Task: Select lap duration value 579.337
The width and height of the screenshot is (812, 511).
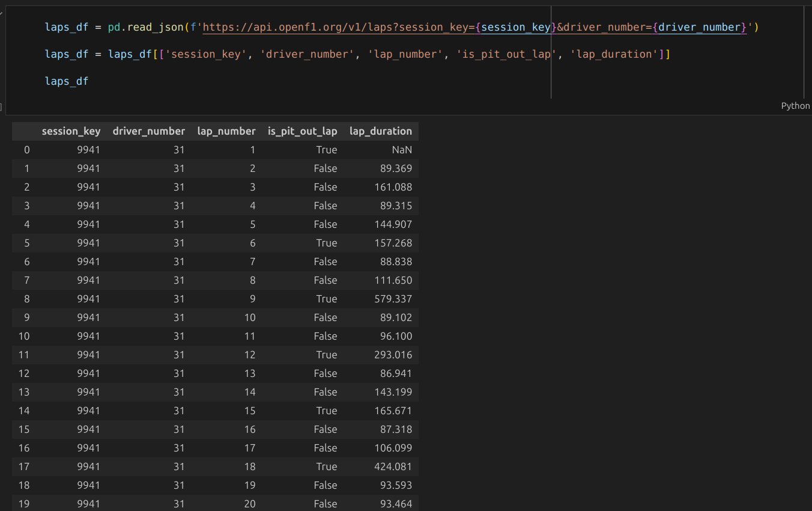Action: pyautogui.click(x=393, y=299)
